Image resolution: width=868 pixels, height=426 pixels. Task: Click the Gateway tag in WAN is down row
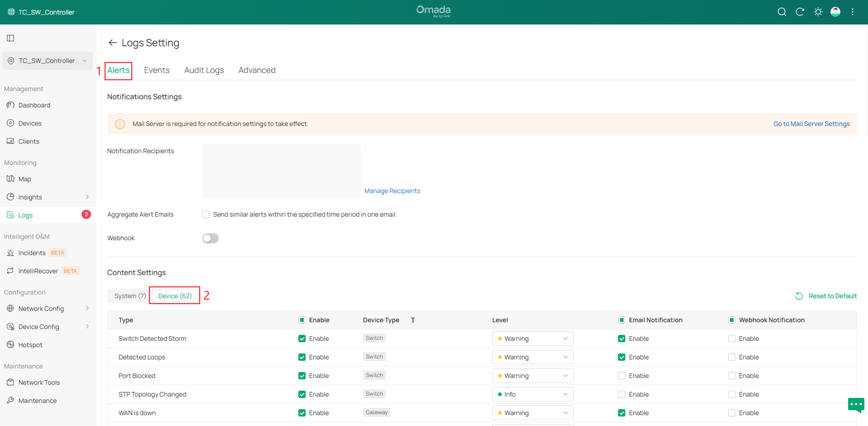[x=376, y=412]
